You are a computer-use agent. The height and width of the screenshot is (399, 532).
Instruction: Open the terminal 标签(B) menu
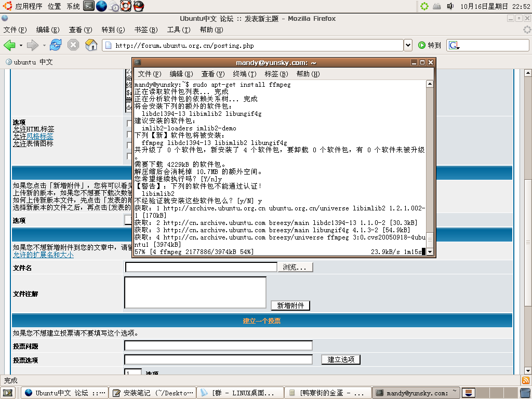(276, 74)
